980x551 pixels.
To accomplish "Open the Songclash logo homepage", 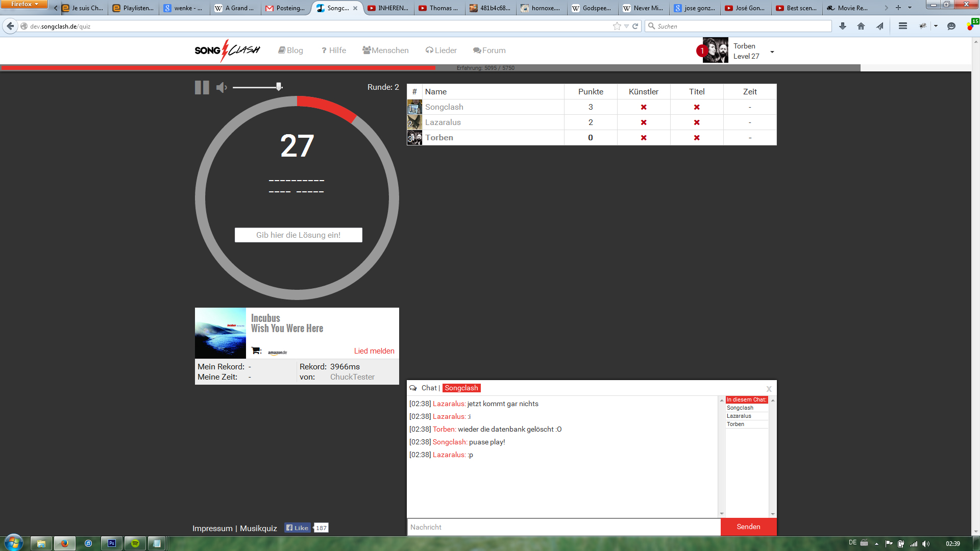I will point(227,51).
